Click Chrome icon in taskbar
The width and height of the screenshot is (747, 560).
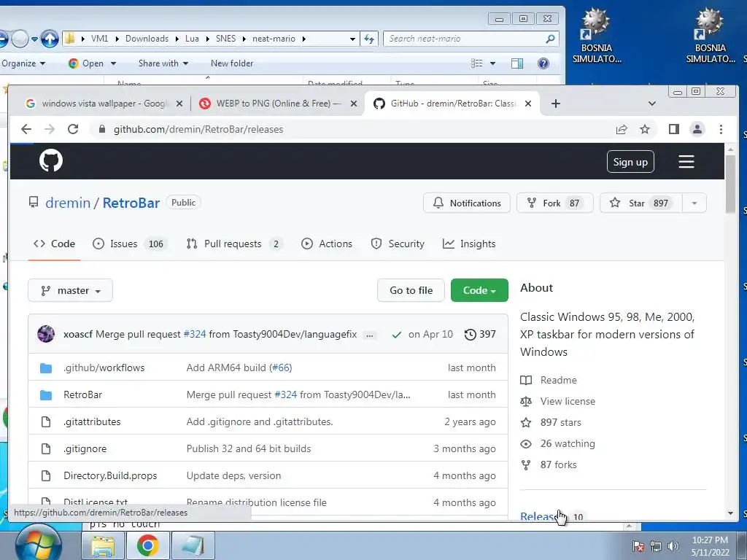click(x=147, y=545)
